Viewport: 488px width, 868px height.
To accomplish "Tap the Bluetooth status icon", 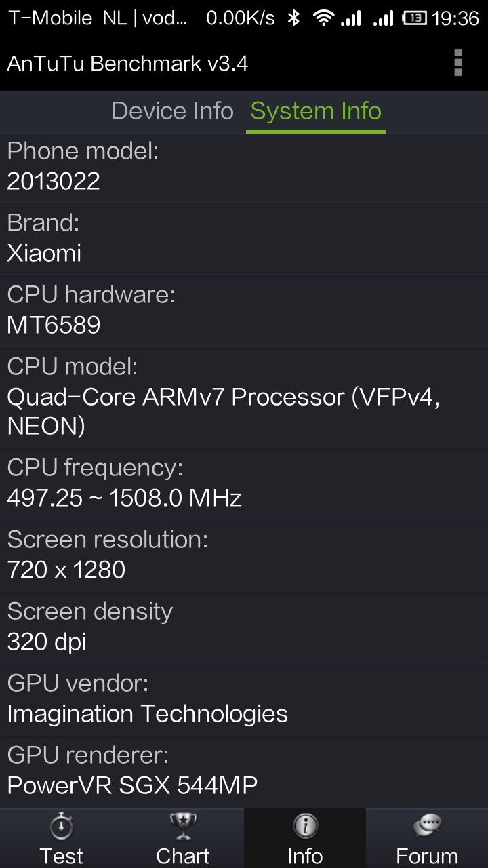I will pyautogui.click(x=293, y=18).
